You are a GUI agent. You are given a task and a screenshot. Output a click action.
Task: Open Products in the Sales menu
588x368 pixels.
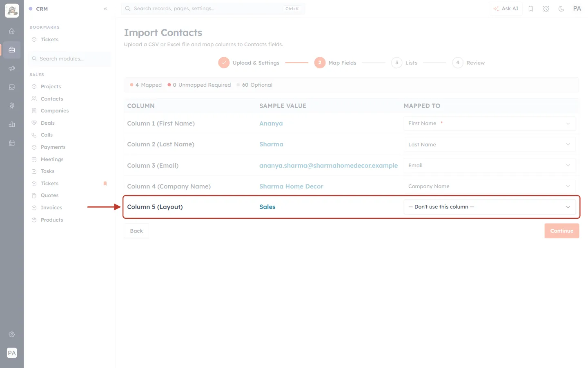tap(52, 220)
